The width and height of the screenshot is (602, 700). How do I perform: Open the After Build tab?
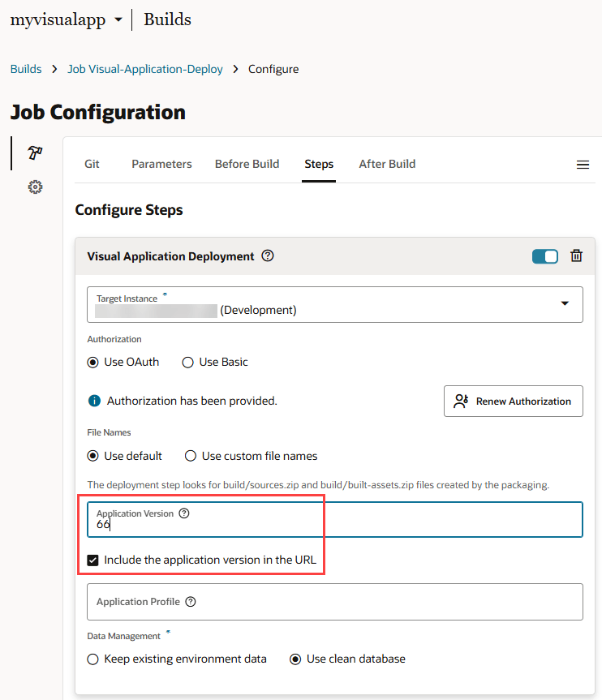(387, 164)
